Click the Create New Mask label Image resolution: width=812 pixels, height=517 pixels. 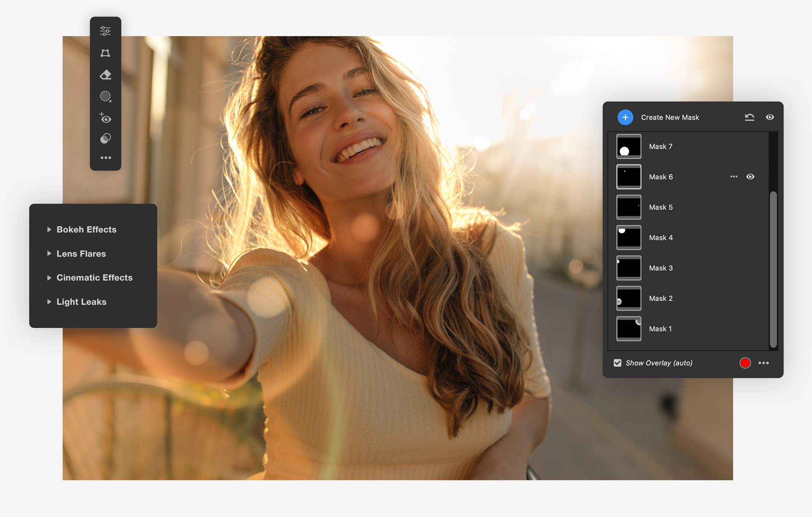point(670,117)
